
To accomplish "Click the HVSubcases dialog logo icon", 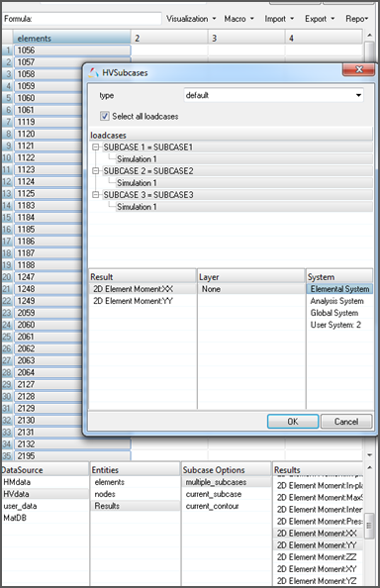I will coord(93,72).
